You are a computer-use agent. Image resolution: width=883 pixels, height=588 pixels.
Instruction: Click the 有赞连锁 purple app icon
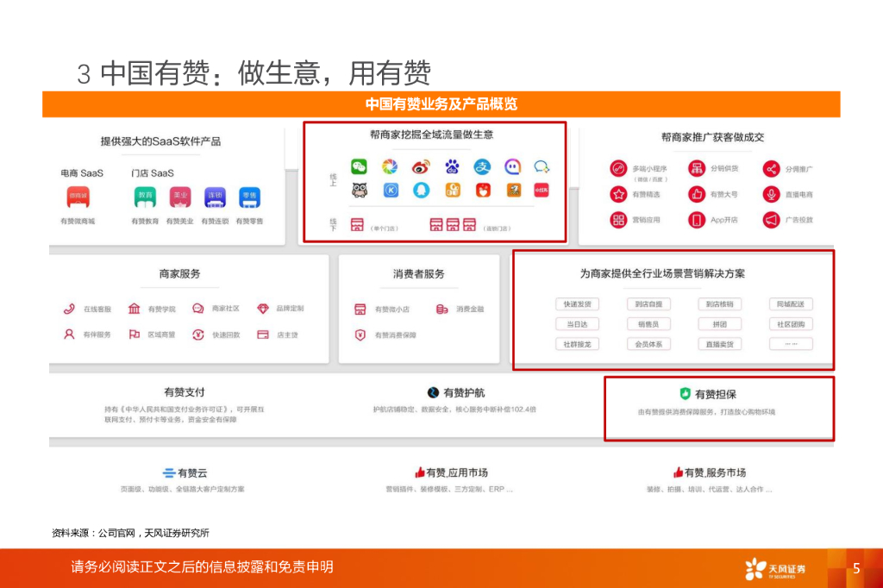215,197
